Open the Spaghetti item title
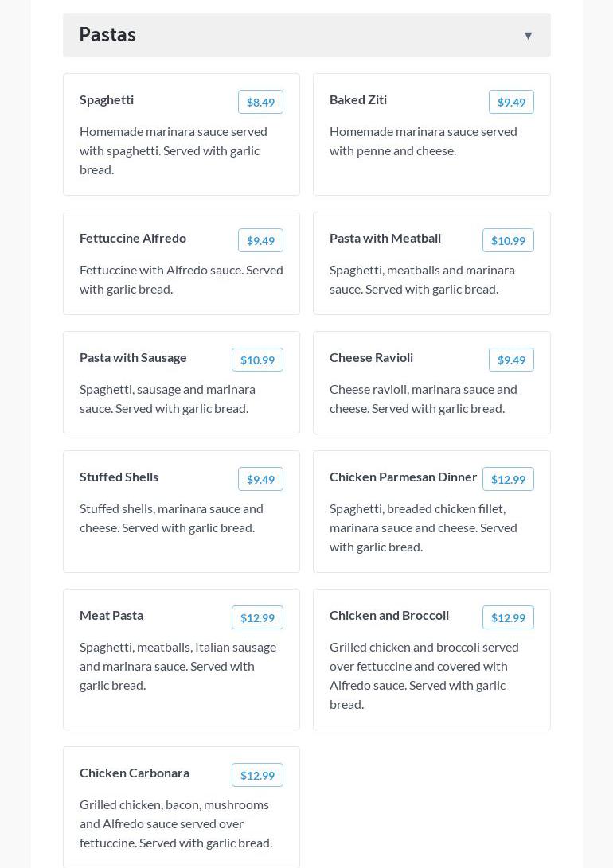This screenshot has height=868, width=613. tap(107, 99)
